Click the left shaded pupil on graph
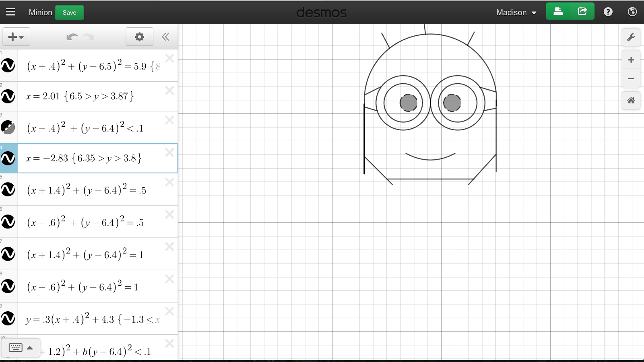The image size is (644, 362). click(409, 103)
